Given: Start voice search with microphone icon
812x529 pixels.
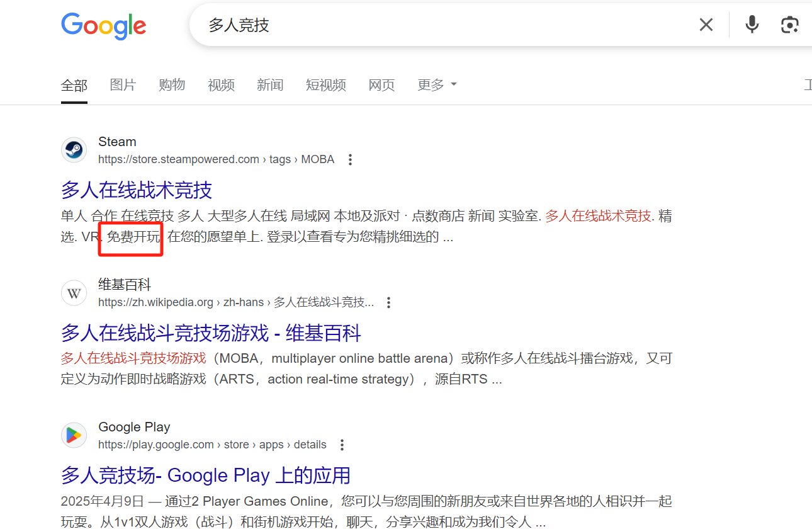Looking at the screenshot, I should click(752, 25).
